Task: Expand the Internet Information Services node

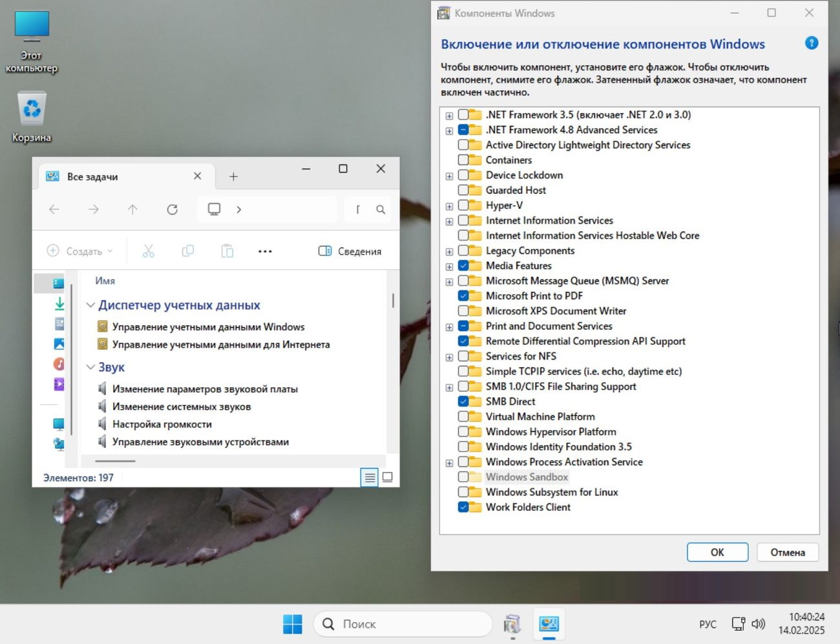Action: tap(449, 221)
